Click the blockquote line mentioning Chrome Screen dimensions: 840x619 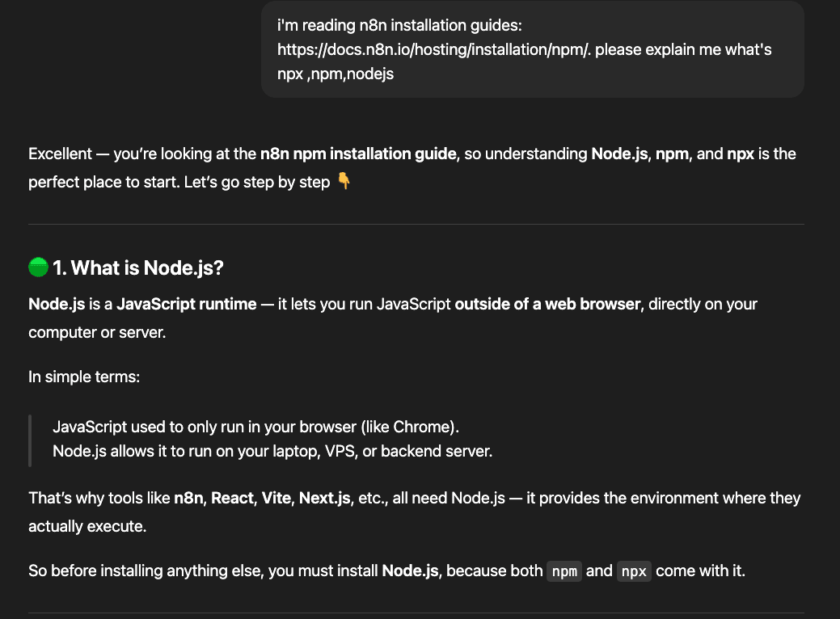(x=255, y=426)
